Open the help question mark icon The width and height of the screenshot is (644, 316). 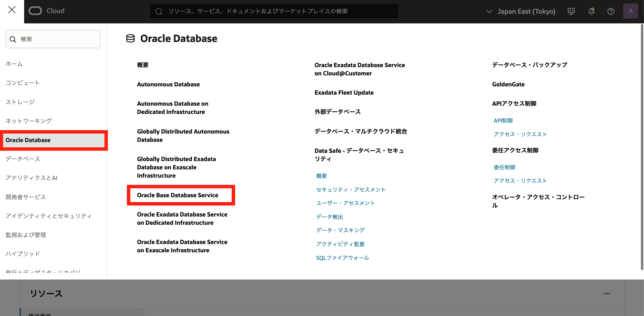pos(611,11)
